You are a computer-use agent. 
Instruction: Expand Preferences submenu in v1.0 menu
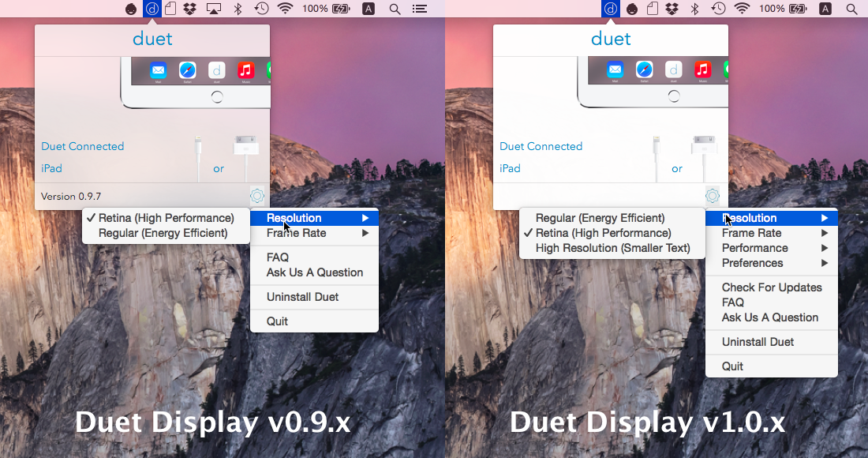coord(772,263)
